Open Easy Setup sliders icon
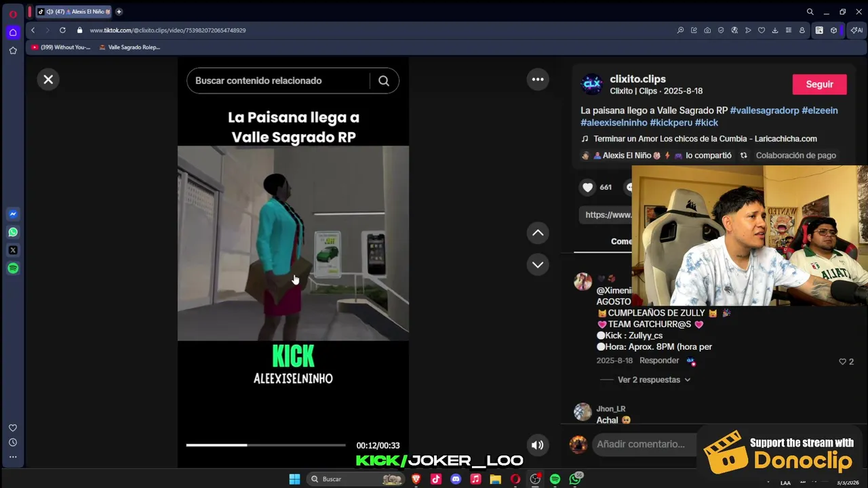 tap(789, 30)
